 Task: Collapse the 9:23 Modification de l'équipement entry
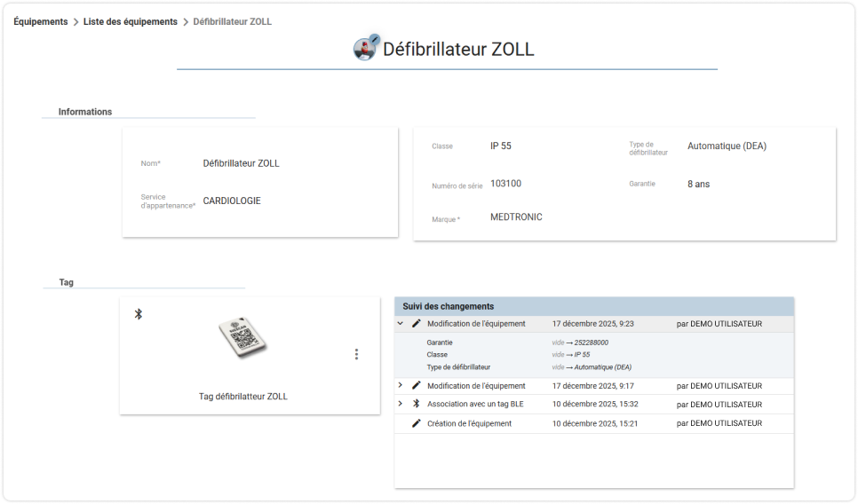click(400, 324)
